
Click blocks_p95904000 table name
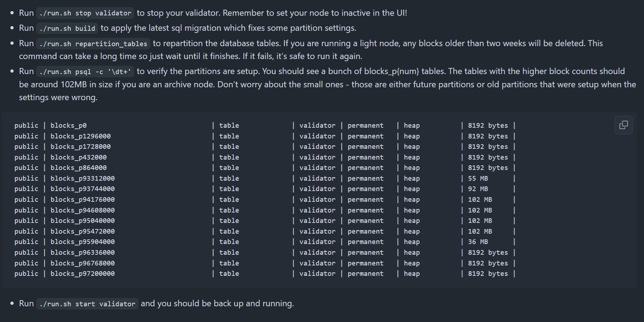[x=83, y=242]
